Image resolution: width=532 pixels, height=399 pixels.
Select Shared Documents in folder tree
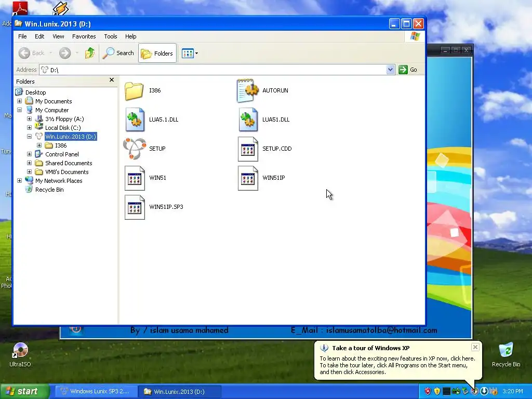click(x=69, y=163)
